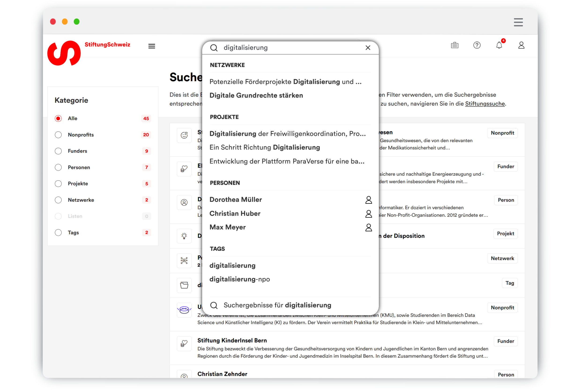
Task: Open the window hamburger menu top right
Action: (518, 22)
